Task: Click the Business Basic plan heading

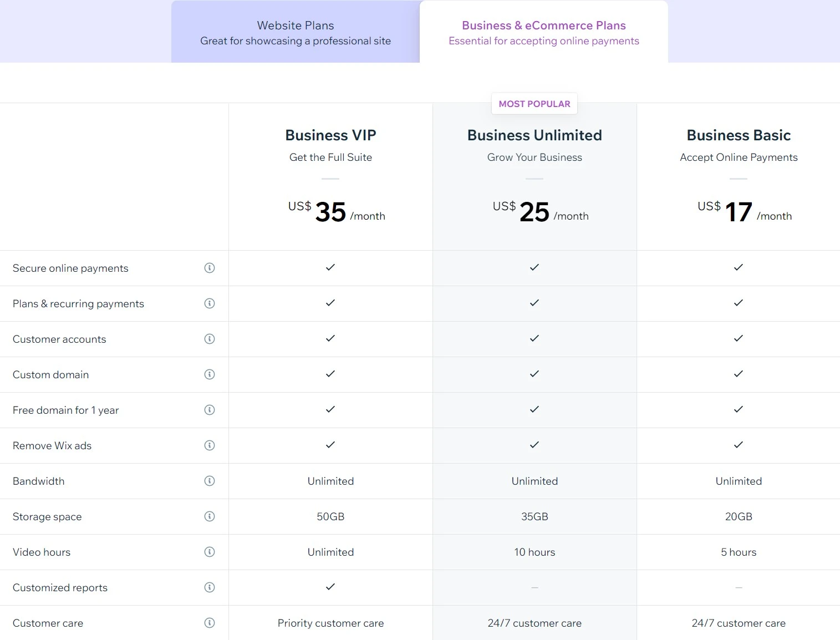Action: (x=739, y=135)
